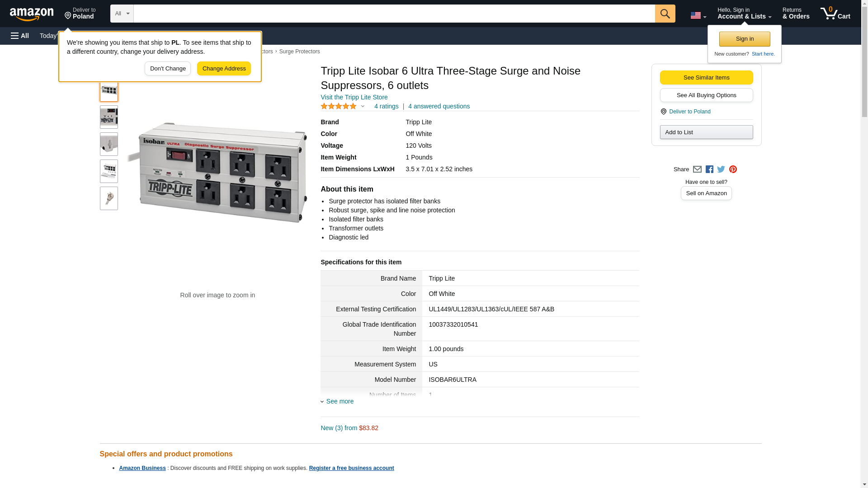Expand See more specifications
The image size is (868, 488).
pyautogui.click(x=340, y=401)
